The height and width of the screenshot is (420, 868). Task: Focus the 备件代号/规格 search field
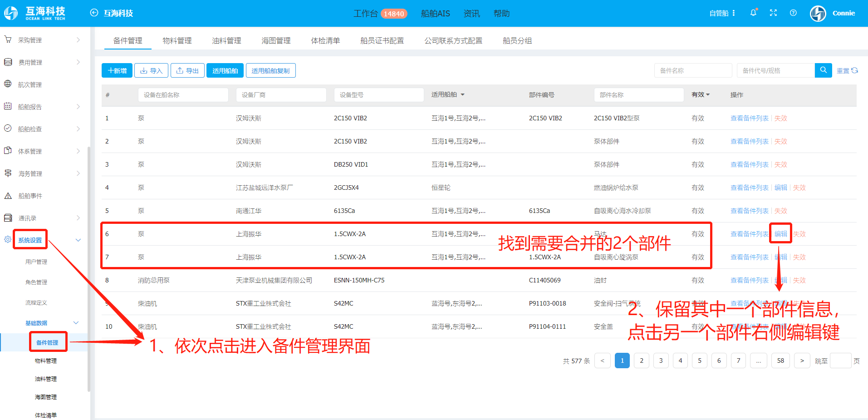[x=776, y=70]
